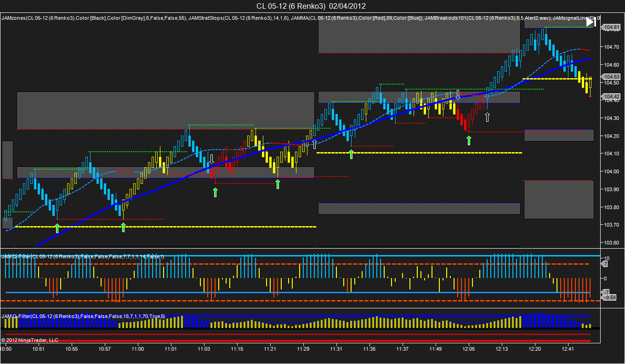
Task: Click the 103.90 price axis label
Action: [x=611, y=189]
